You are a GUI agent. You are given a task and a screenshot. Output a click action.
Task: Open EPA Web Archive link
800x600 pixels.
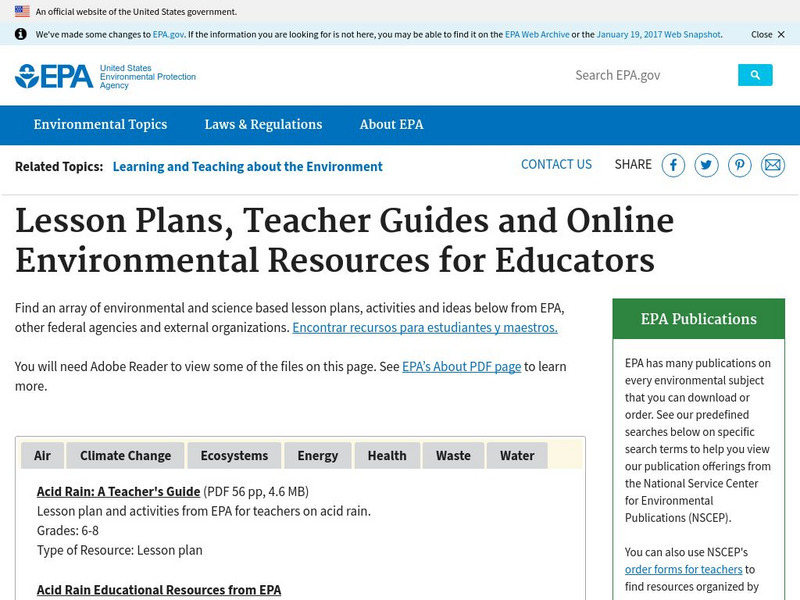[x=537, y=35]
